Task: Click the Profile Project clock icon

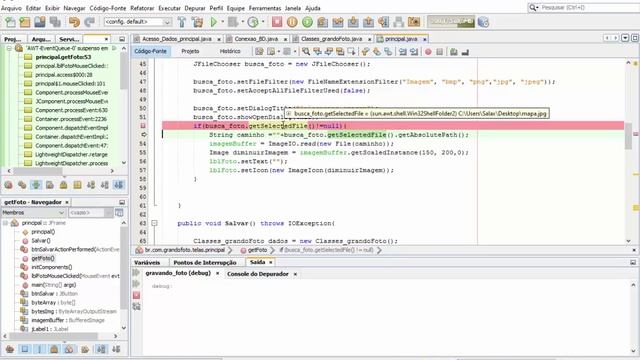Action: [253, 22]
